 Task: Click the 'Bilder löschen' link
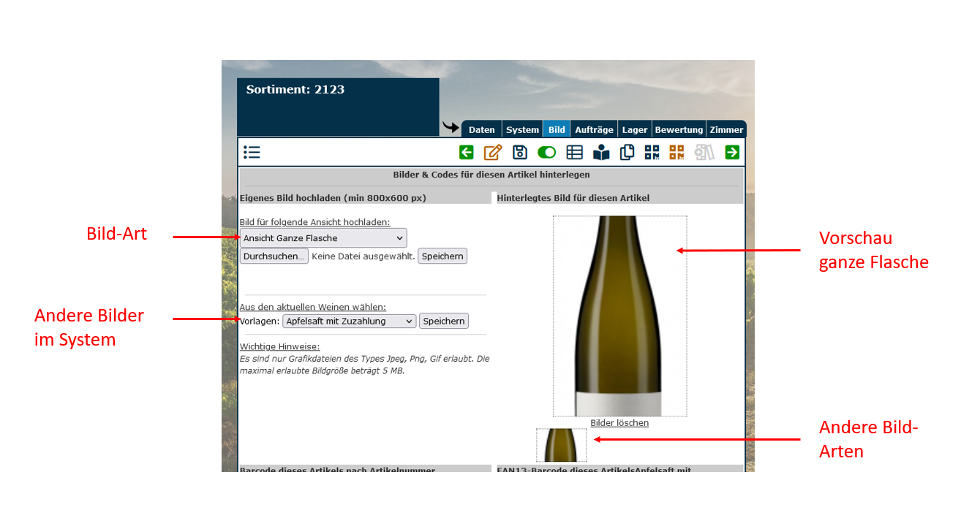pos(619,423)
